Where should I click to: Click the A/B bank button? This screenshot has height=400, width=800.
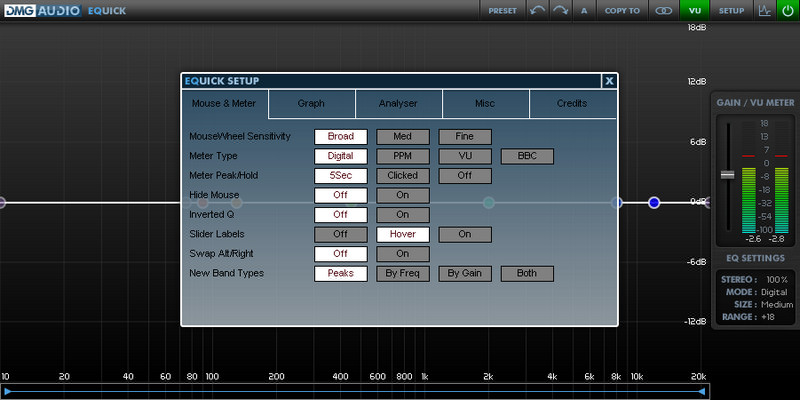[x=584, y=10]
